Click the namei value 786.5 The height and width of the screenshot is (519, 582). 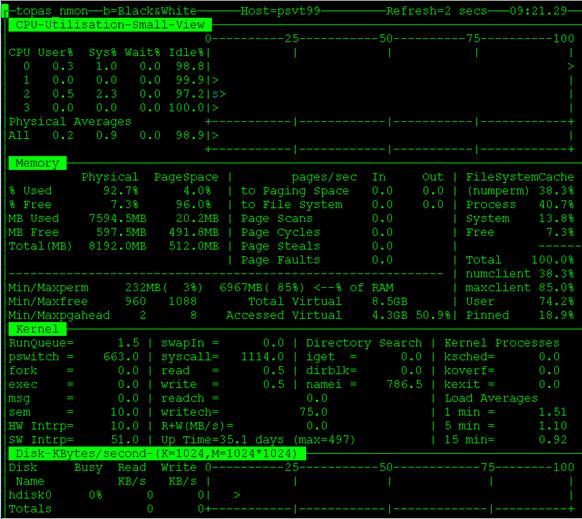click(x=404, y=384)
